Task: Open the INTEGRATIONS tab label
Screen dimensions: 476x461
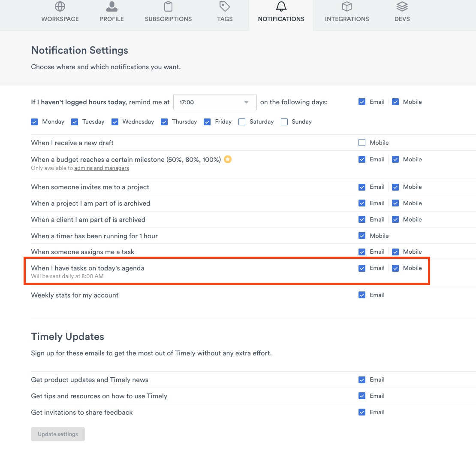Action: pos(346,19)
